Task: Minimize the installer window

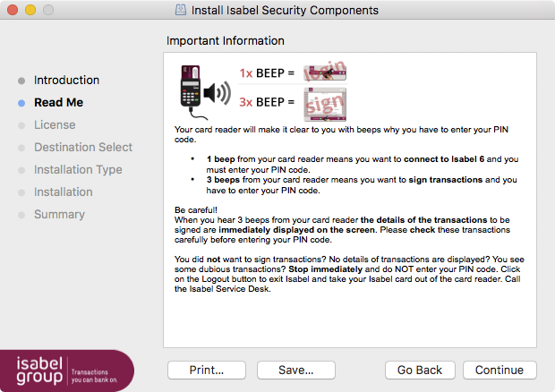Action: tap(30, 10)
